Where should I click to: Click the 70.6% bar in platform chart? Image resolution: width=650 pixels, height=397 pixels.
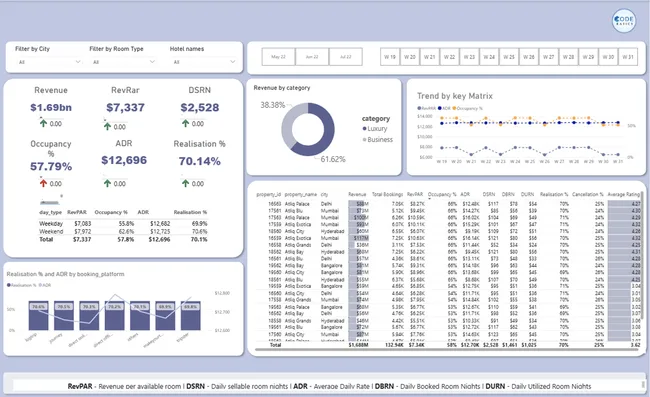(39, 315)
